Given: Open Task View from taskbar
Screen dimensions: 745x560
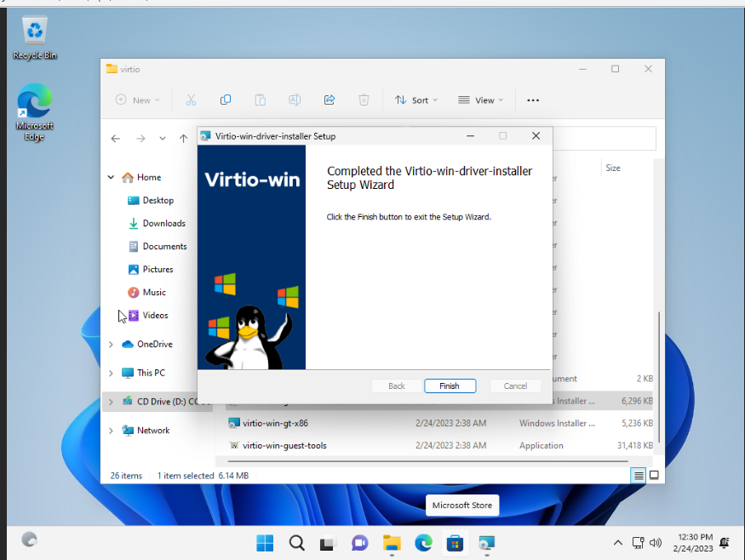Looking at the screenshot, I should point(328,543).
